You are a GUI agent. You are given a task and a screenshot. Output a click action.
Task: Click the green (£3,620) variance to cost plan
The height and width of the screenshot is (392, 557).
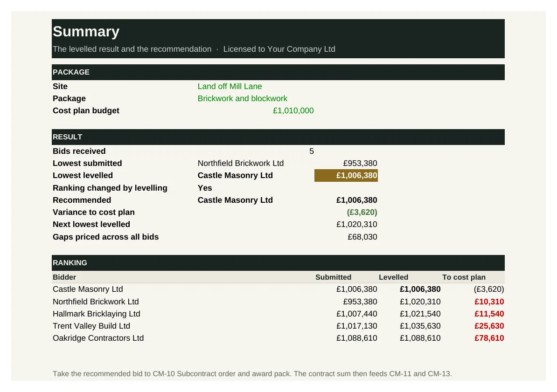(x=362, y=212)
